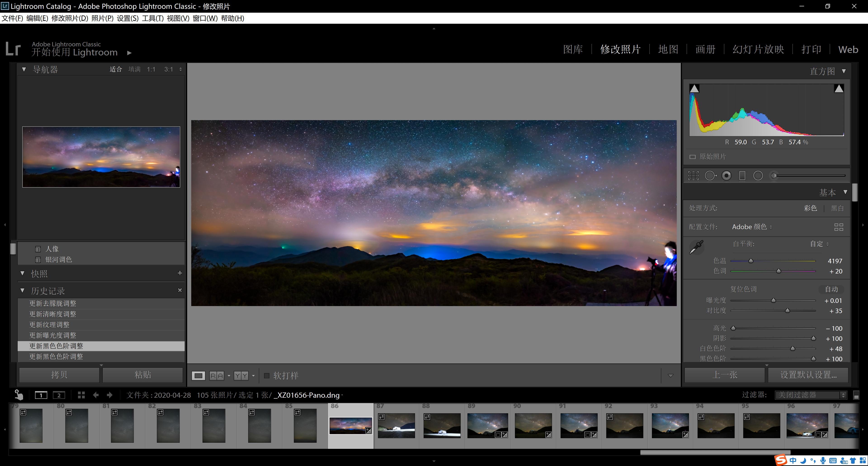This screenshot has height=466, width=868.
Task: Toggle shadow clipping indicator in histogram
Action: 694,89
